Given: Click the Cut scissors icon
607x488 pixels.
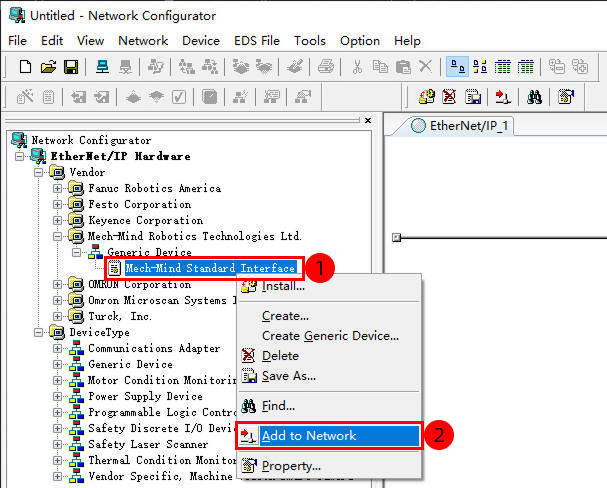Looking at the screenshot, I should (357, 67).
